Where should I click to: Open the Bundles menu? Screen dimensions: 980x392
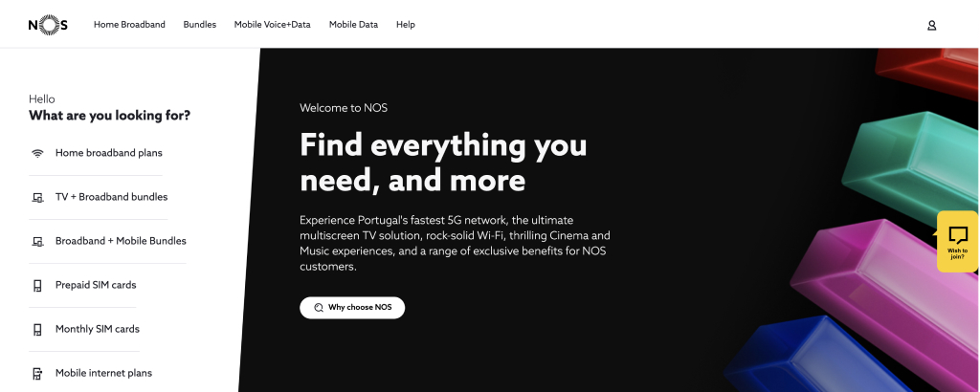tap(199, 25)
